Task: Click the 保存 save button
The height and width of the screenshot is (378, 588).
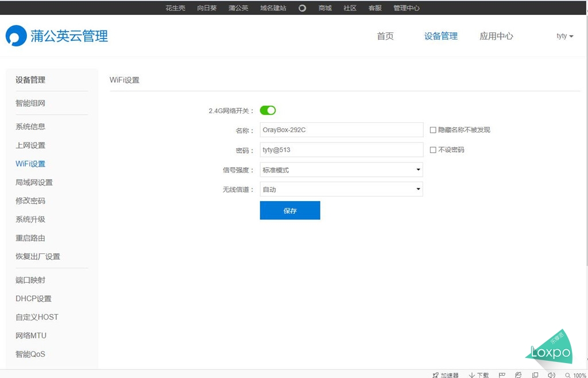Action: coord(290,210)
